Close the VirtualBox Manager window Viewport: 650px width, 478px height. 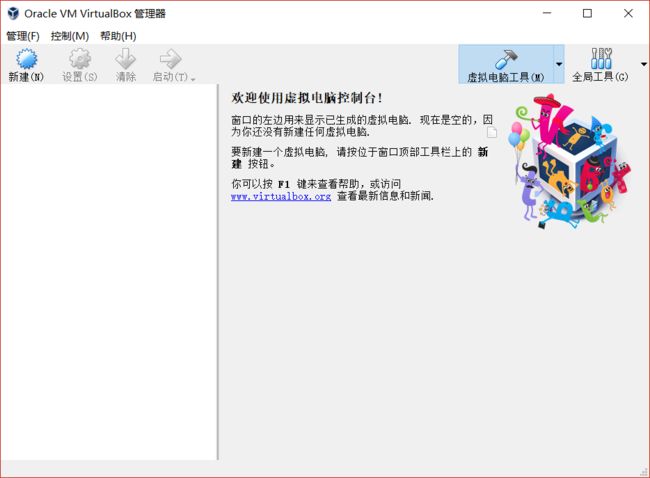click(628, 13)
